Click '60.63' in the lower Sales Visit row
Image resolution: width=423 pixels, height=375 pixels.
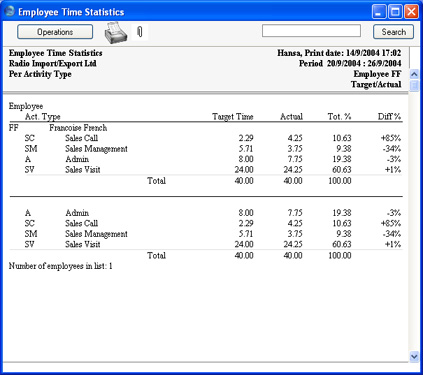click(x=342, y=244)
